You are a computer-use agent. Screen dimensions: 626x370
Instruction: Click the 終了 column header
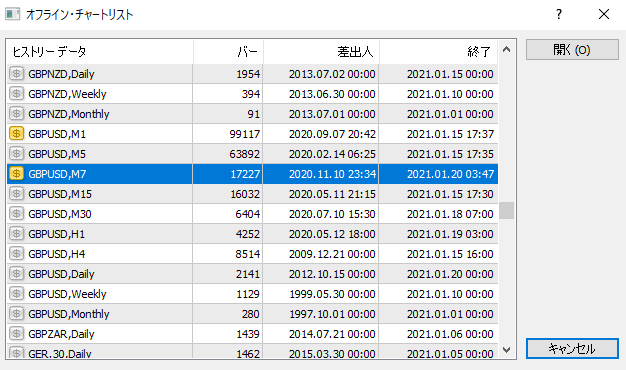point(438,51)
